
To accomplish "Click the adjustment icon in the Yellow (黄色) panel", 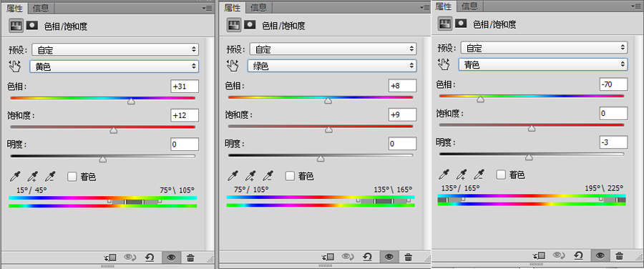I will pos(16,26).
